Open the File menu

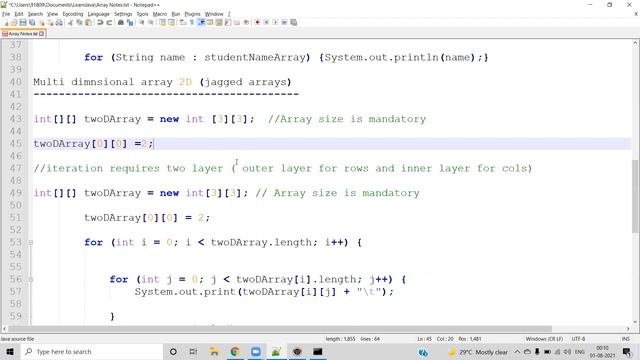coord(6,14)
